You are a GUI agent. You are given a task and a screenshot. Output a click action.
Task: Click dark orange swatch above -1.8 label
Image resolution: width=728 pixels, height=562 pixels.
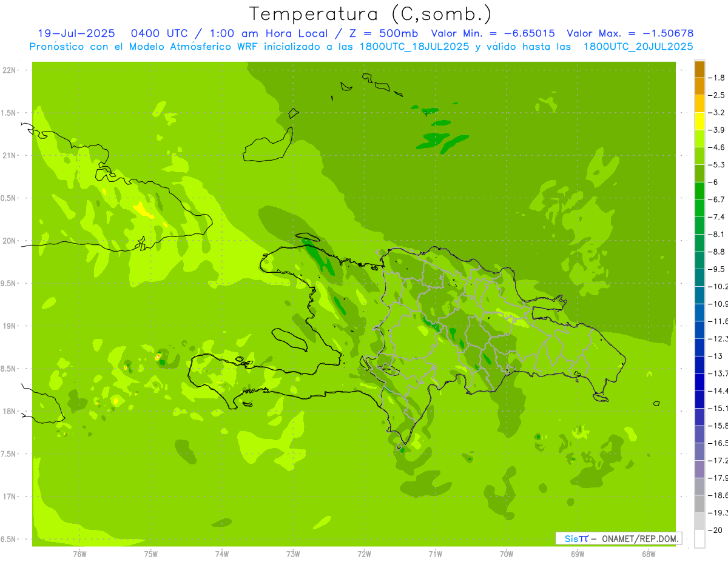tap(699, 69)
